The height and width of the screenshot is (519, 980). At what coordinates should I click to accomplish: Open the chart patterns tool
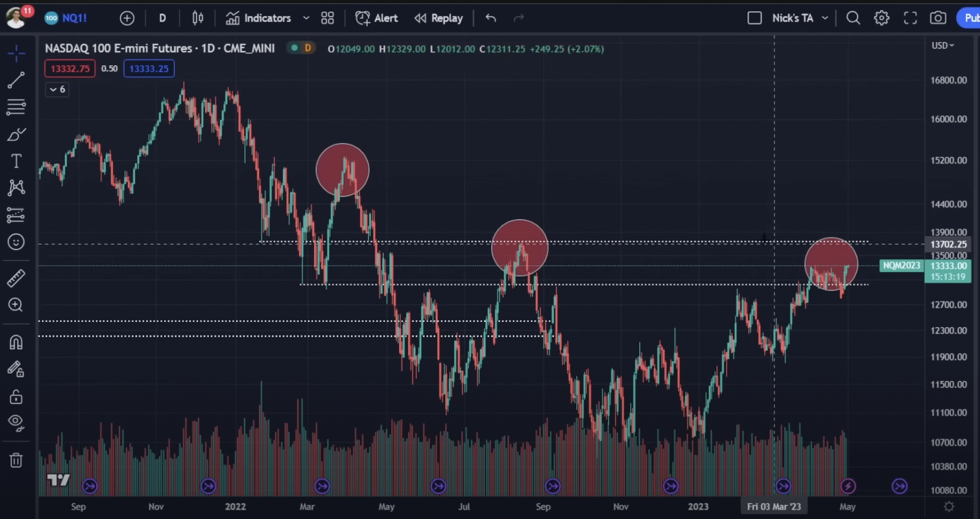tap(16, 188)
